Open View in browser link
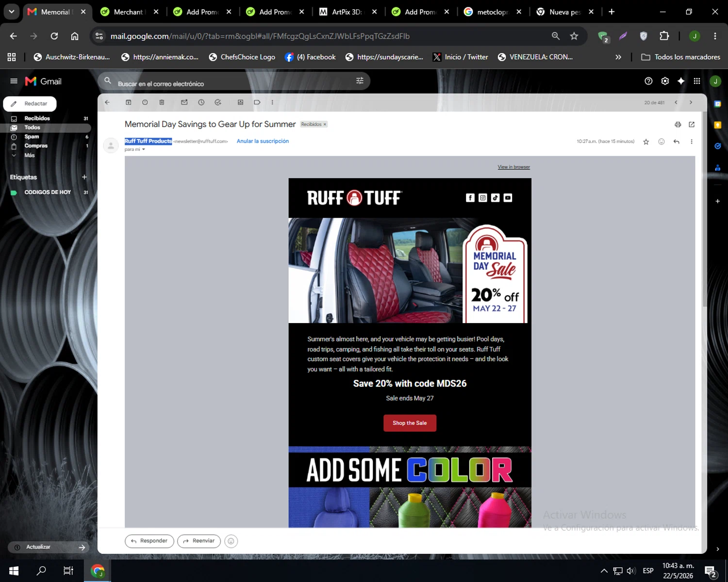This screenshot has height=582, width=728. pyautogui.click(x=513, y=167)
